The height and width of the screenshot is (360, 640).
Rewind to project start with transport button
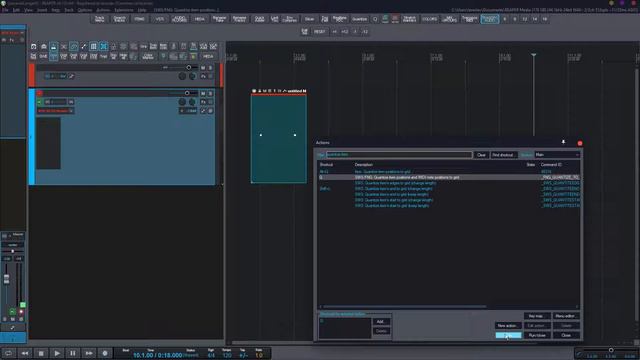pos(25,353)
